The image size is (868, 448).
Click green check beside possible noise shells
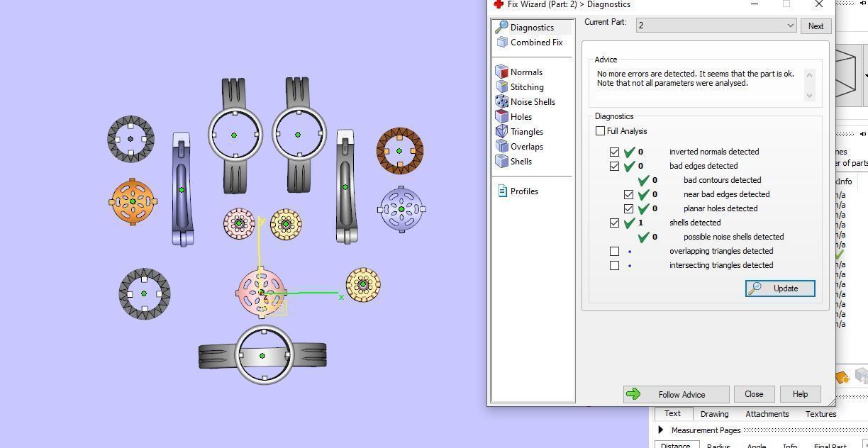643,237
